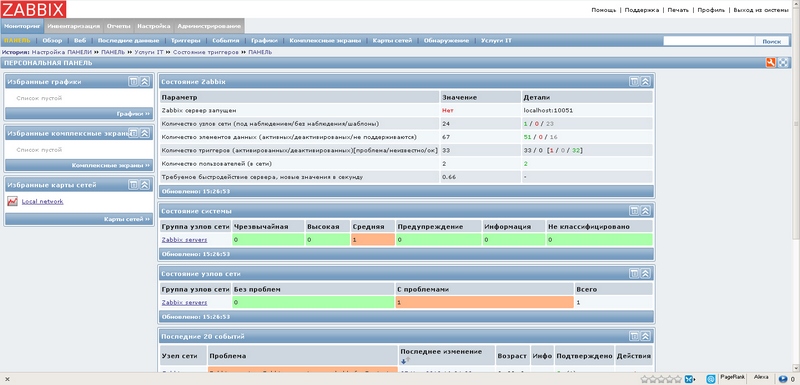800x385 pixels.
Task: Click Выход из системы link
Action: pos(761,10)
